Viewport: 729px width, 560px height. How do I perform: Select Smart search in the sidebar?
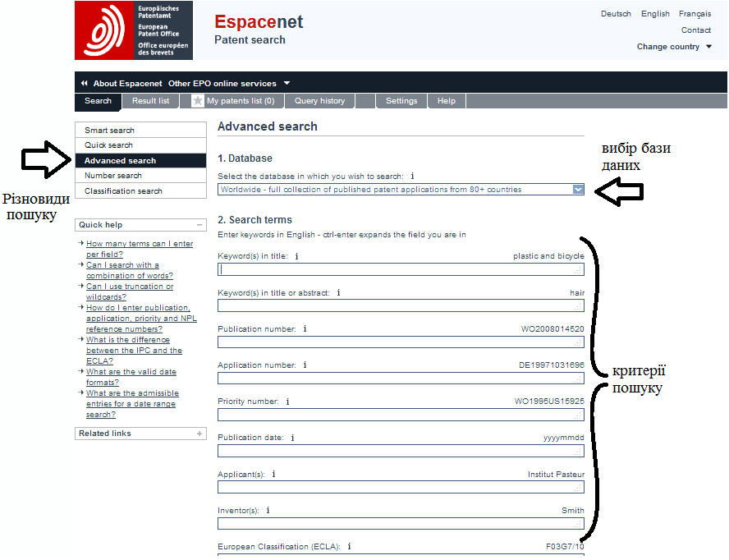(140, 131)
